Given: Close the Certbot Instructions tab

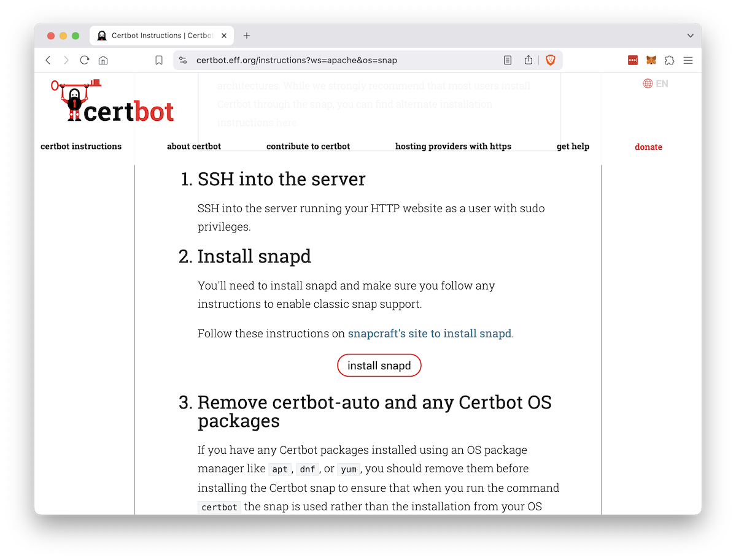Looking at the screenshot, I should pyautogui.click(x=224, y=36).
